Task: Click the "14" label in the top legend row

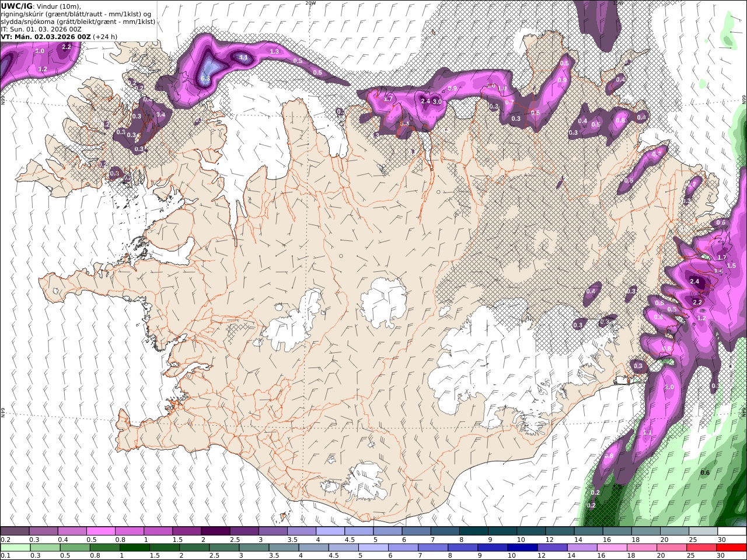Action: point(578,540)
